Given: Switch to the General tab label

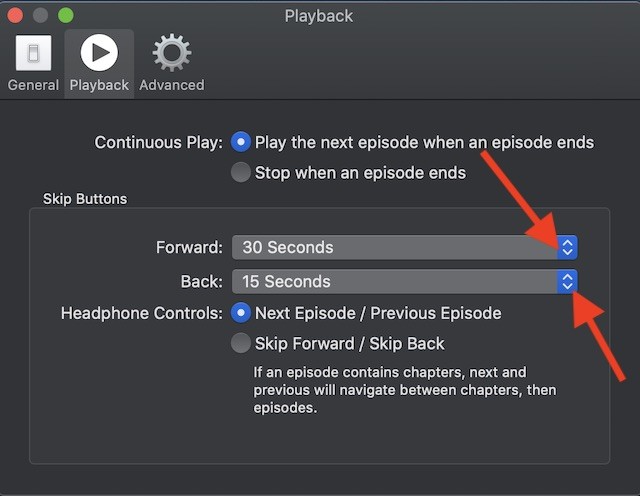Looking at the screenshot, I should [33, 85].
